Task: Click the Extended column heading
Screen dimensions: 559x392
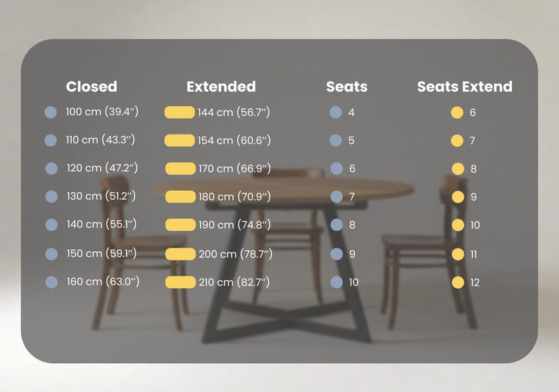Action: click(221, 87)
